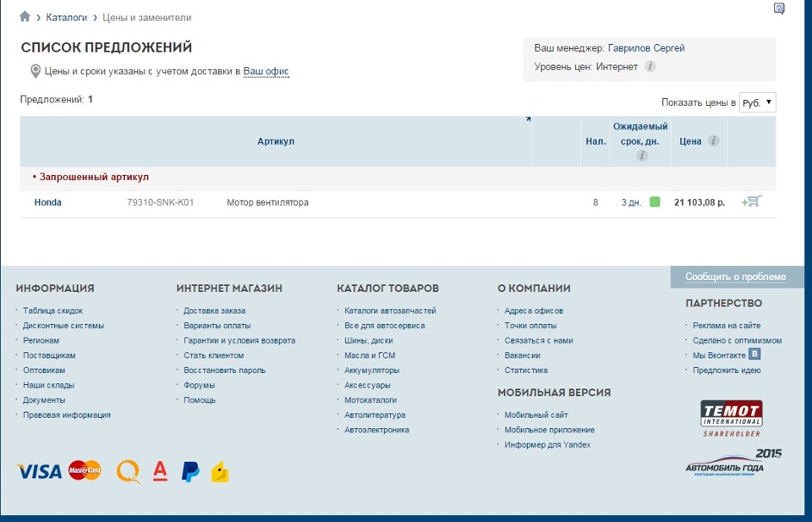Click Мотор вентилятора description text
The height and width of the screenshot is (522, 812).
[267, 202]
